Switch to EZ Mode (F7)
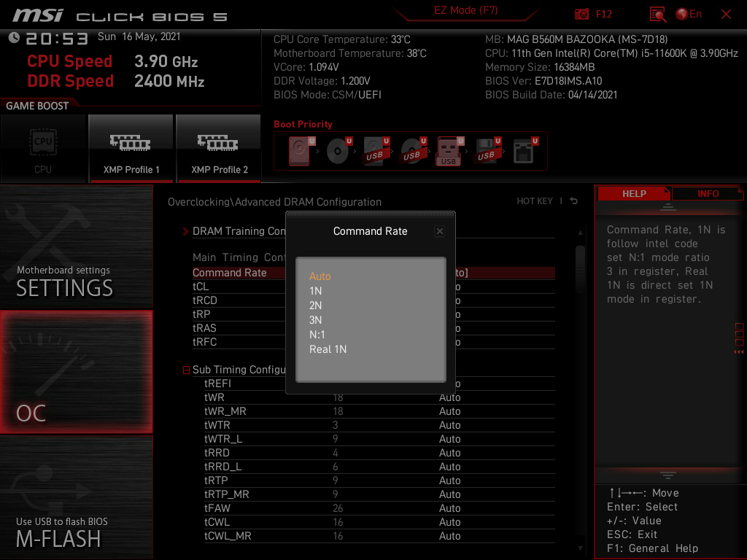The image size is (747, 560). click(x=465, y=10)
